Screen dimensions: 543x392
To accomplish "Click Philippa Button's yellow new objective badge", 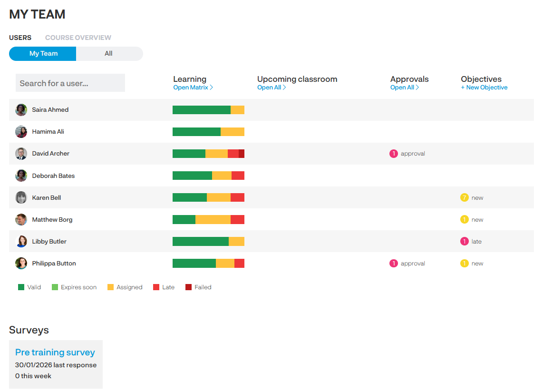I will click(x=464, y=264).
